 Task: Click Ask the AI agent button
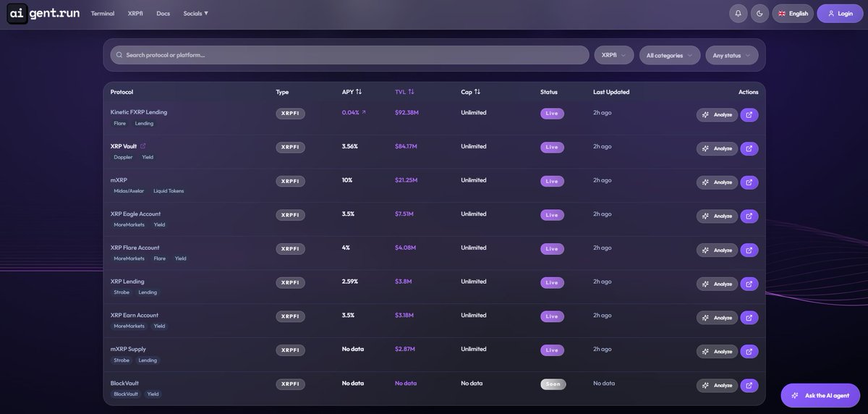click(820, 395)
